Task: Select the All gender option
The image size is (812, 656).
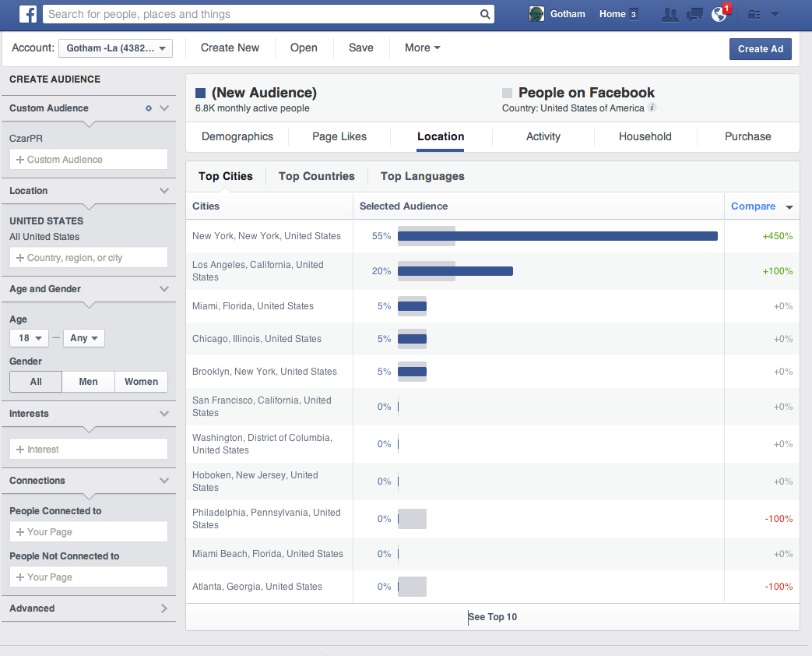Action: click(x=36, y=382)
